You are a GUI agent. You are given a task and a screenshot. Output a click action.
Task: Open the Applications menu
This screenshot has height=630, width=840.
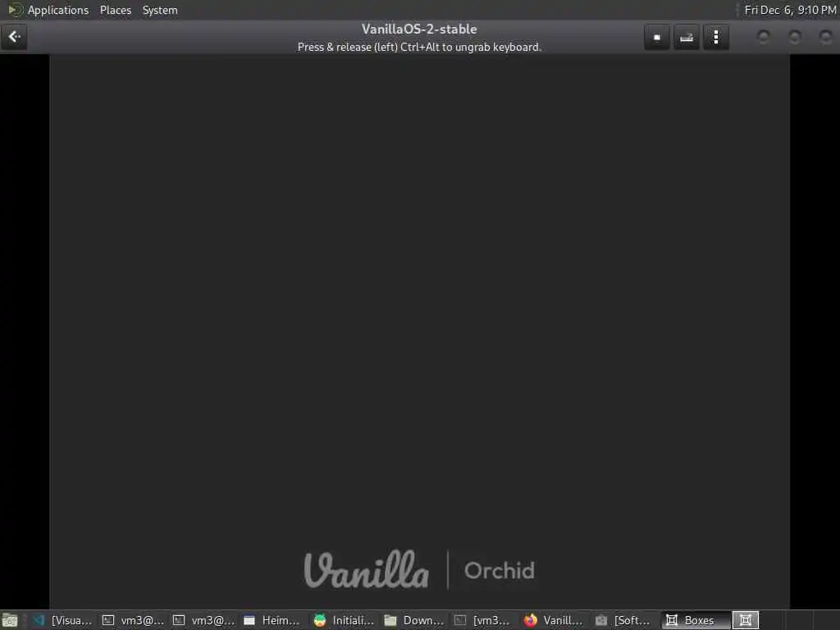58,10
